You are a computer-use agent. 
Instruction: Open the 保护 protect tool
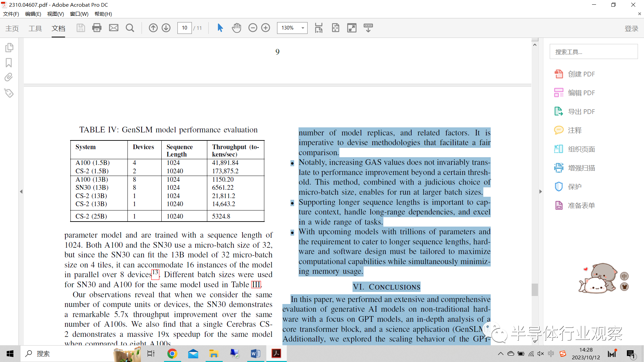(568, 187)
